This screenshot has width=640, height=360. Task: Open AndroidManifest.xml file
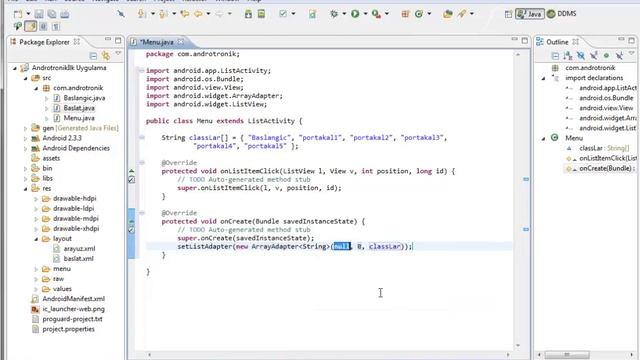pos(73,299)
